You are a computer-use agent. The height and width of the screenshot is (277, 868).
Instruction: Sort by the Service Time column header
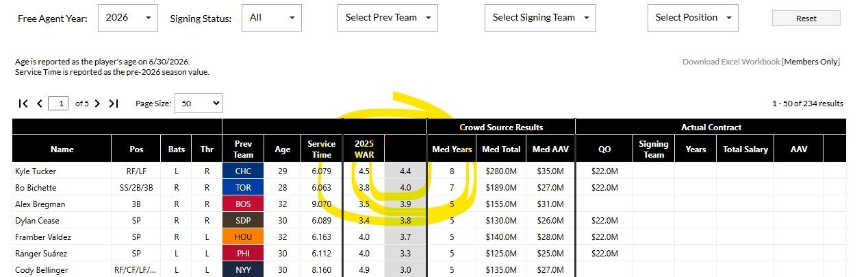(x=321, y=149)
